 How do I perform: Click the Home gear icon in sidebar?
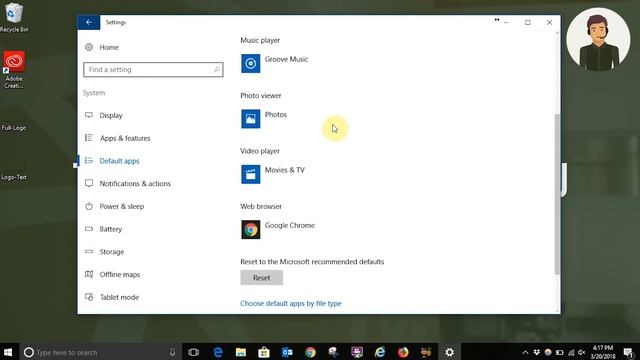click(x=89, y=47)
